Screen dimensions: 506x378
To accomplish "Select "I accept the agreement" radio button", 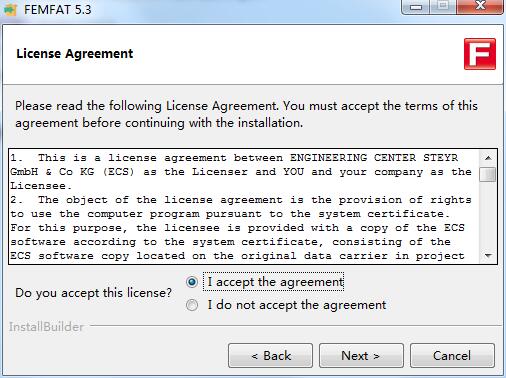I will 192,282.
